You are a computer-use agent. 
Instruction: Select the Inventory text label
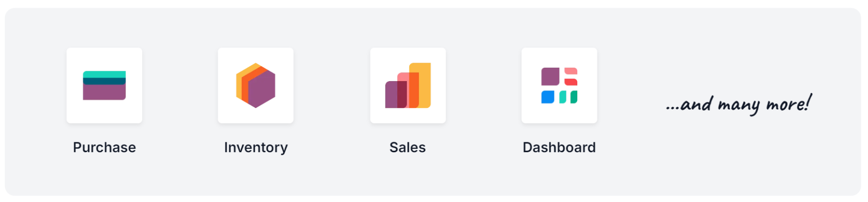(256, 147)
